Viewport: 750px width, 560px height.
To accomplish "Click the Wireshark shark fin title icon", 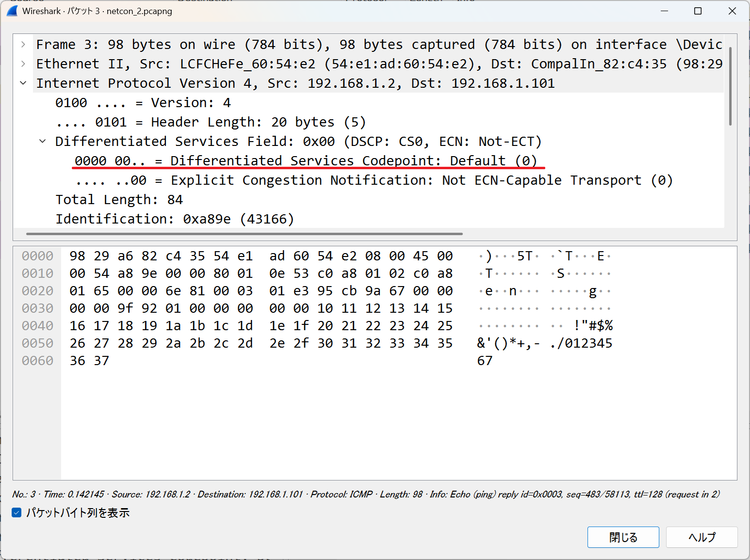I will coord(13,11).
